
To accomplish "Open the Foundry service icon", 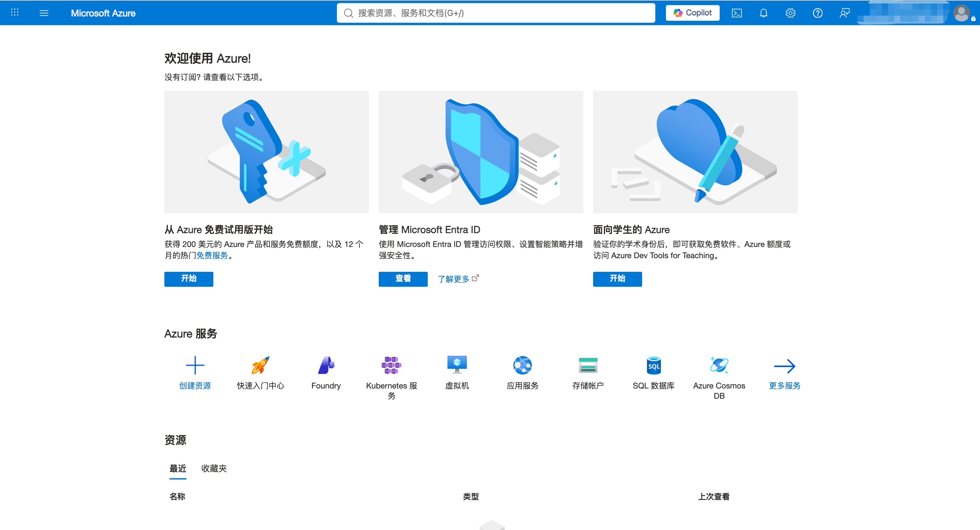I will [326, 365].
